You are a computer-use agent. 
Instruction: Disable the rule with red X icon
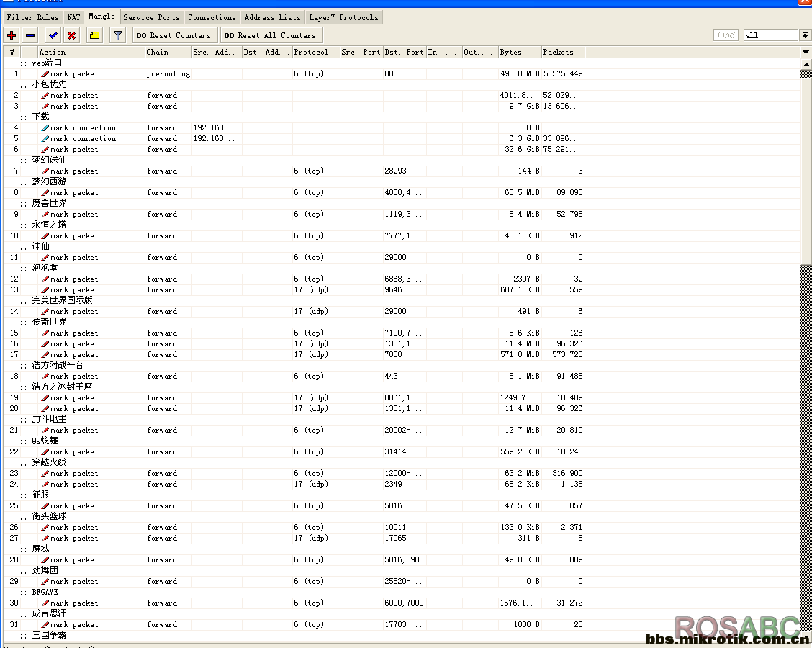(x=71, y=35)
